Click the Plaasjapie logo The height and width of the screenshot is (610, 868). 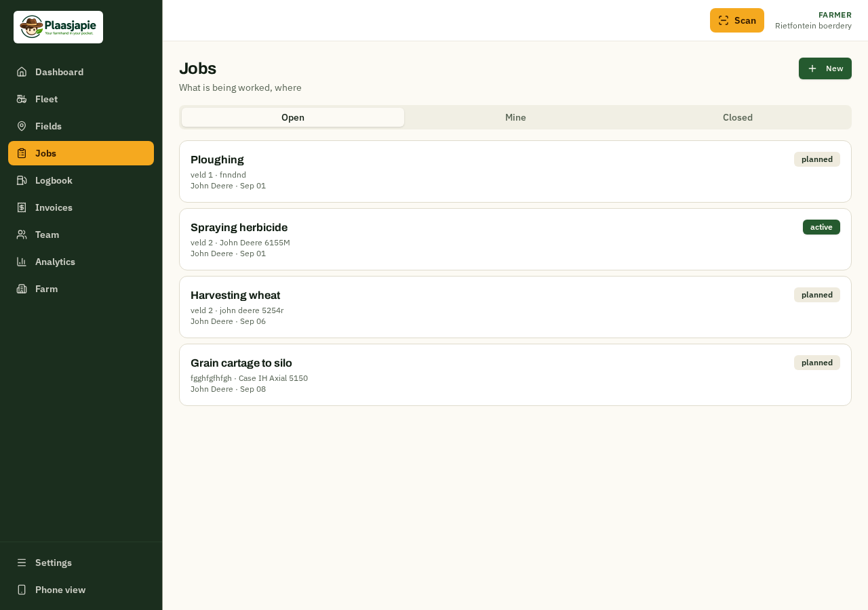(58, 27)
